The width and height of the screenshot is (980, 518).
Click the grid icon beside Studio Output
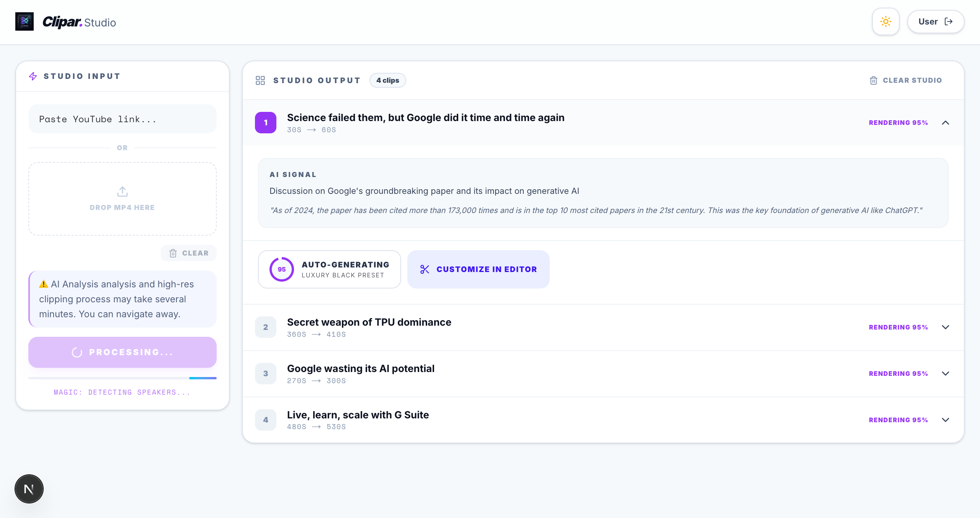pos(260,80)
